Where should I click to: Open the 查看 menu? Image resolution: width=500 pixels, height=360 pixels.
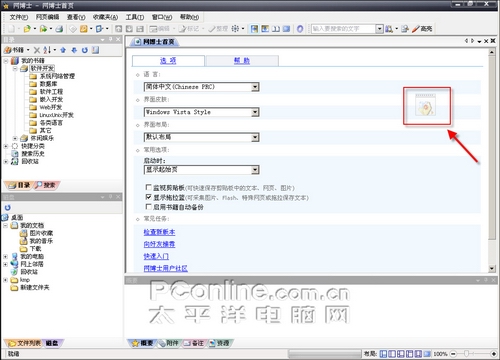76,17
